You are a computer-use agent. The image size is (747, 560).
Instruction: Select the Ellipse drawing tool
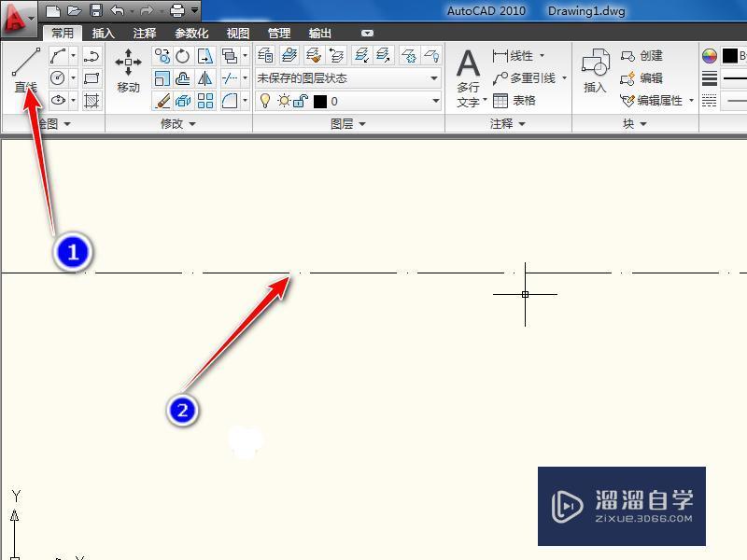(58, 101)
